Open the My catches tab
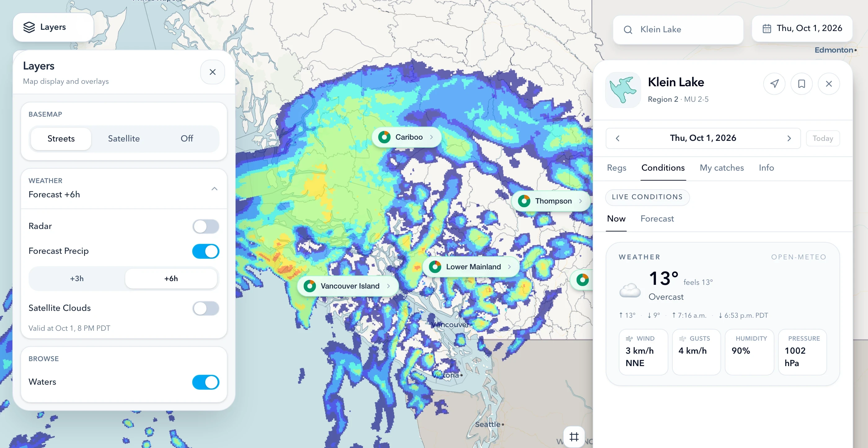 pos(722,168)
